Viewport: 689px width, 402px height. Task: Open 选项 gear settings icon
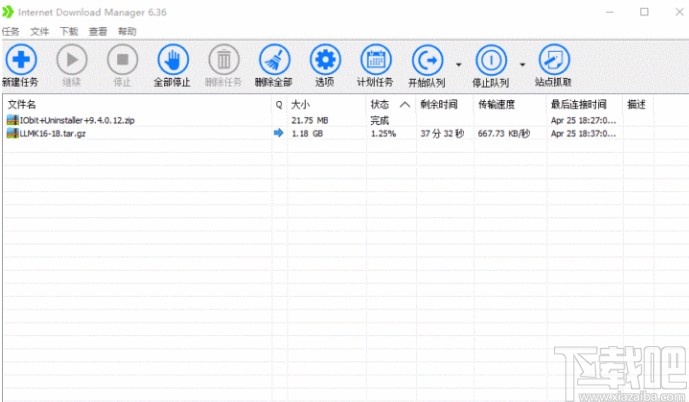[325, 59]
